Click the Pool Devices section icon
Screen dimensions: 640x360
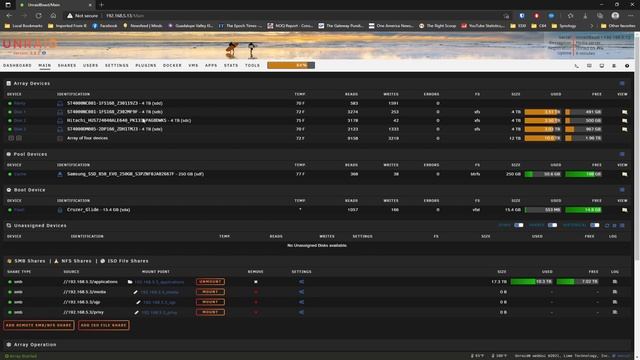[9, 154]
